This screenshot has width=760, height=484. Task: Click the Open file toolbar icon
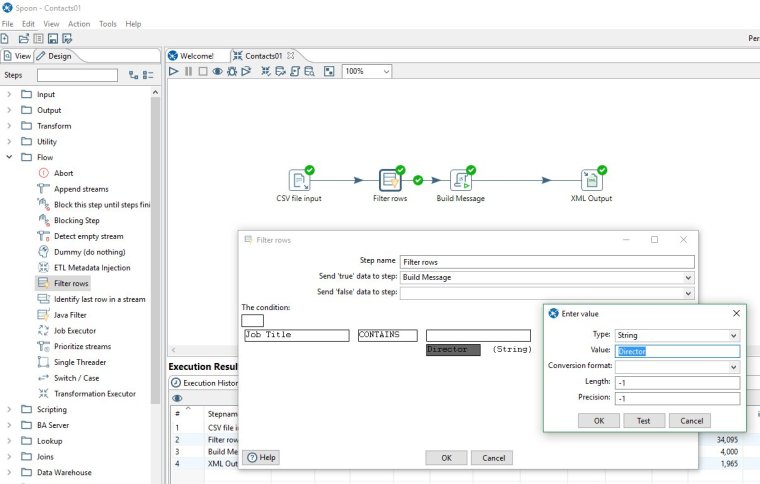(23, 39)
